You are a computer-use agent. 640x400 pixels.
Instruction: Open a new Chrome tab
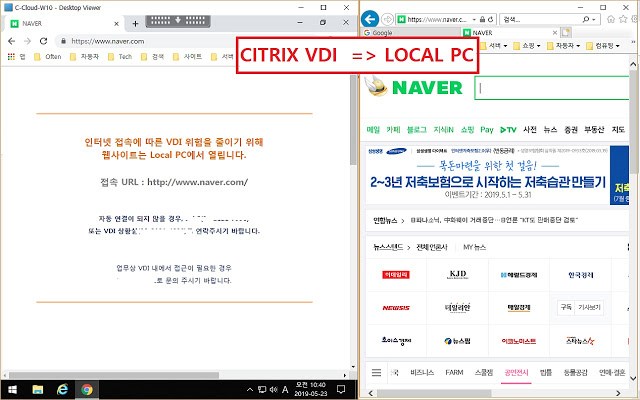136,24
